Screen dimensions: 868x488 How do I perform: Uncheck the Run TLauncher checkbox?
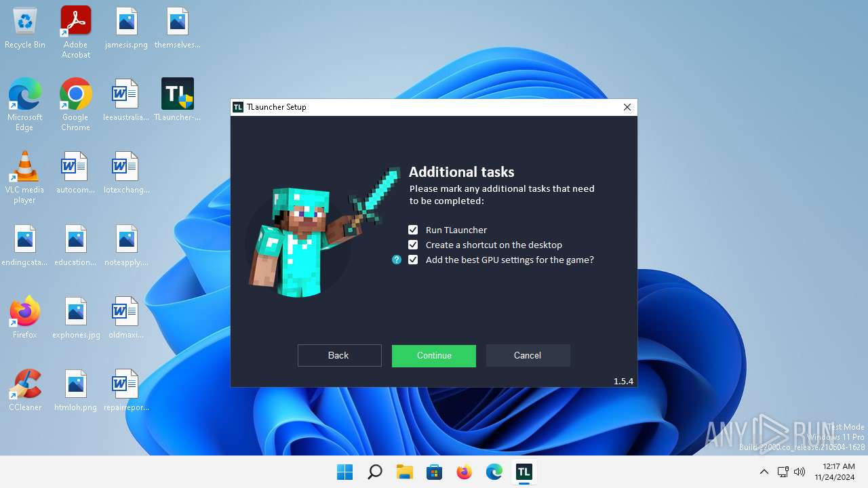(413, 230)
